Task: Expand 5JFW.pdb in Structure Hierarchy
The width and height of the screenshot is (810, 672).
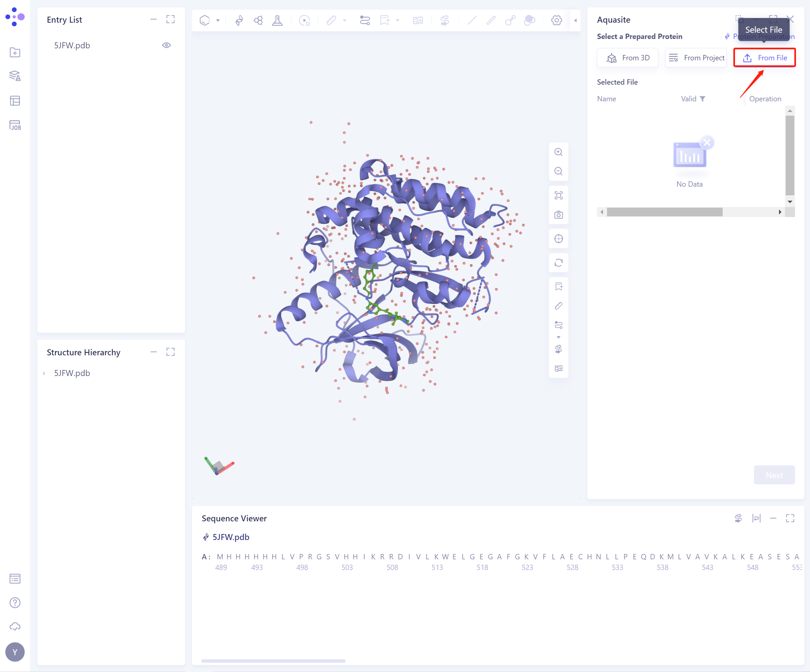Action: 44,373
